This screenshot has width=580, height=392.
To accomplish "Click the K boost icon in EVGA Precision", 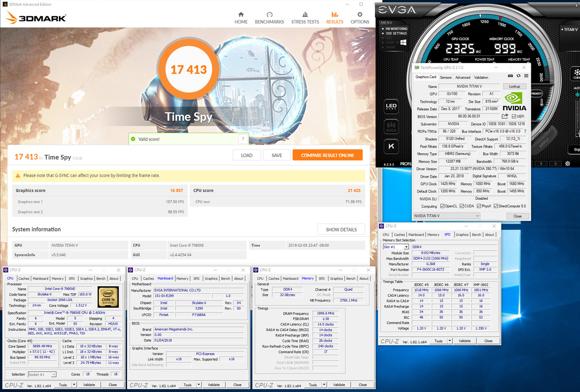I will click(x=391, y=146).
